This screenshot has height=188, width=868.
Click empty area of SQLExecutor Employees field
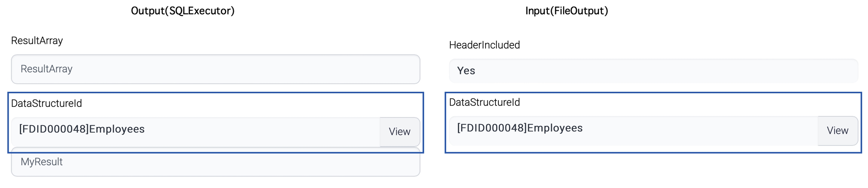click(264, 132)
